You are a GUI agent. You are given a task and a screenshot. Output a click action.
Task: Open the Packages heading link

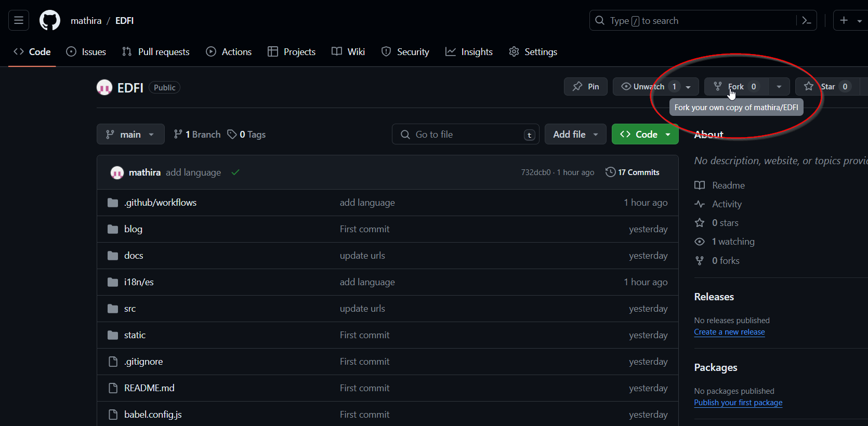pos(716,367)
